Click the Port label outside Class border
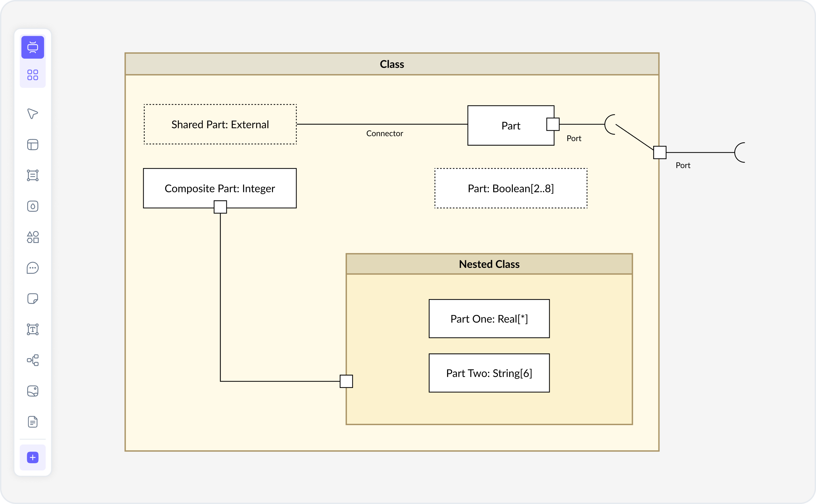 [683, 165]
